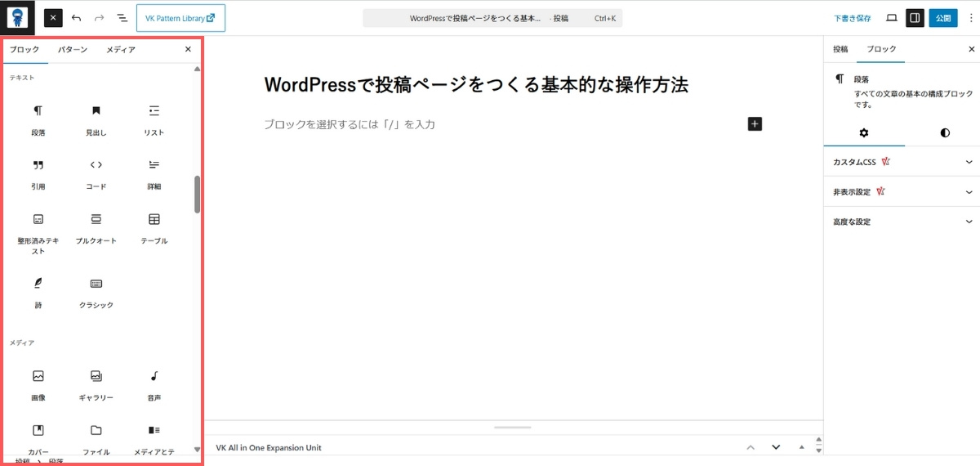980x466 pixels.
Task: Toggle the settings sidebar panel
Action: pos(915,17)
